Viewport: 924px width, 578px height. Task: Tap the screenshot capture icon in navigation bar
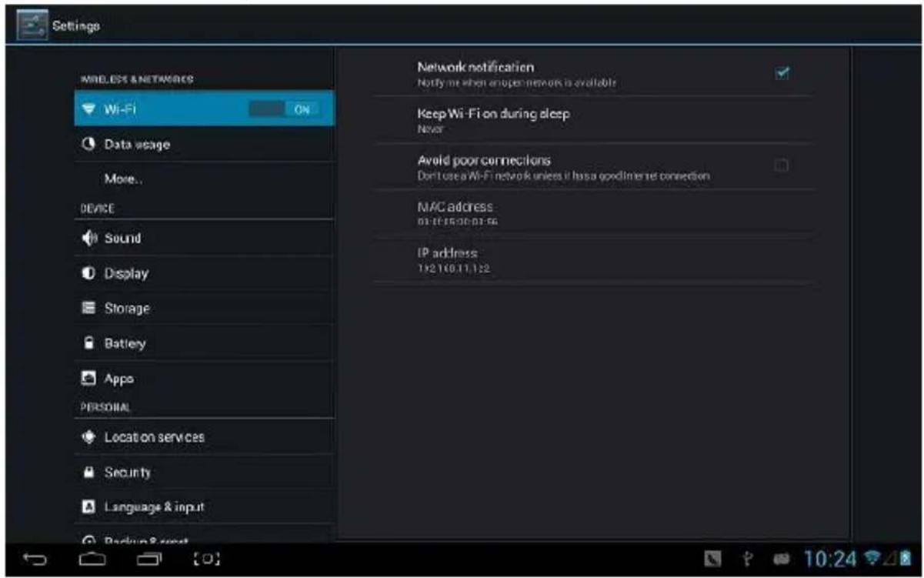tap(208, 559)
